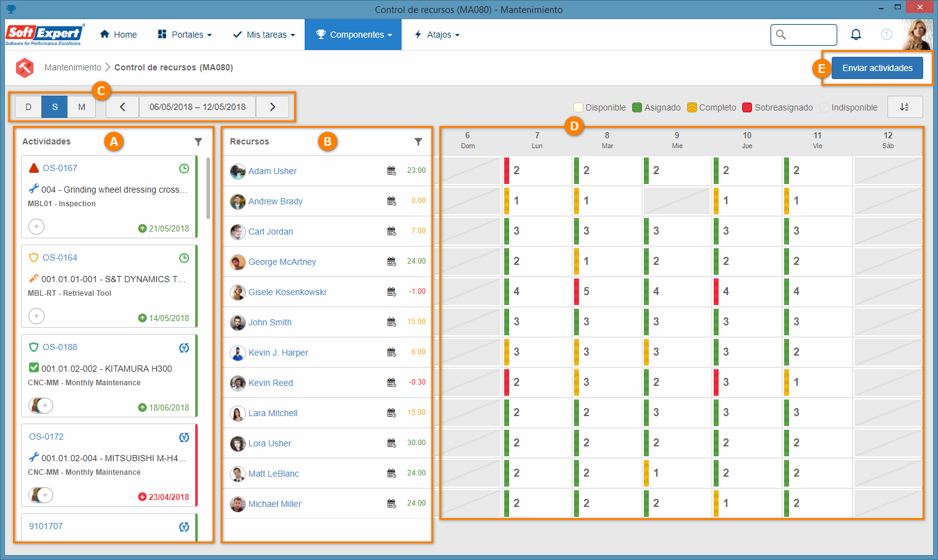
Task: Click Enviar actividades button
Action: click(x=877, y=68)
